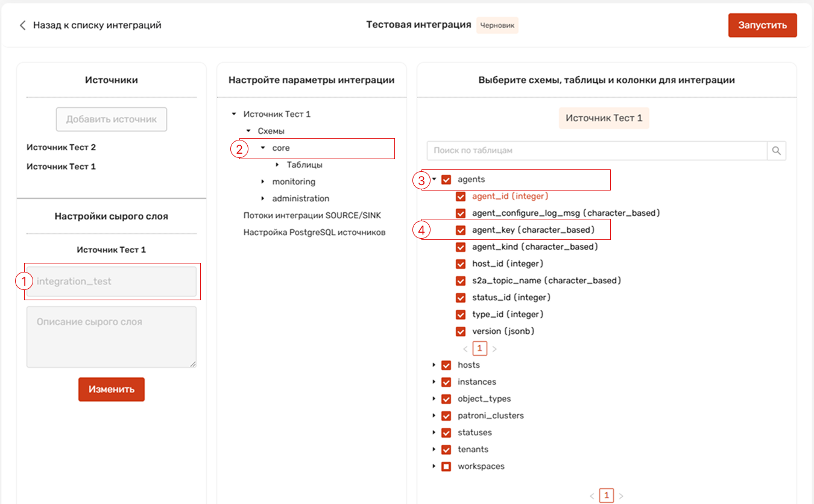Screen dimensions: 814x504
Task: Click the Изменить button
Action: [x=112, y=389]
